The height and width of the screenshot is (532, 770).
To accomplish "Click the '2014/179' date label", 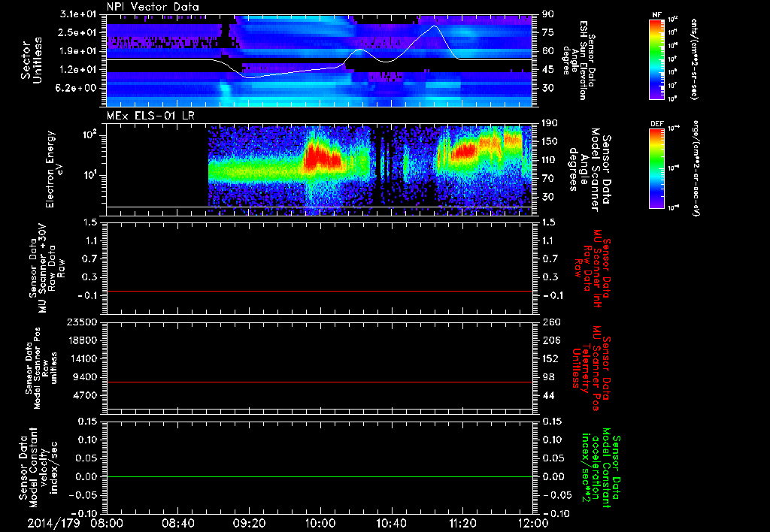I will 53,523.
